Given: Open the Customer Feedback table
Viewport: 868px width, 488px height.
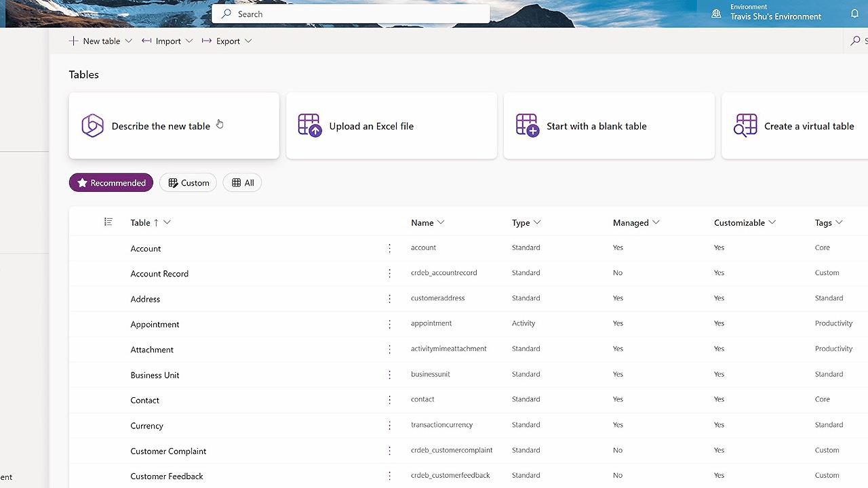Looking at the screenshot, I should 167,476.
